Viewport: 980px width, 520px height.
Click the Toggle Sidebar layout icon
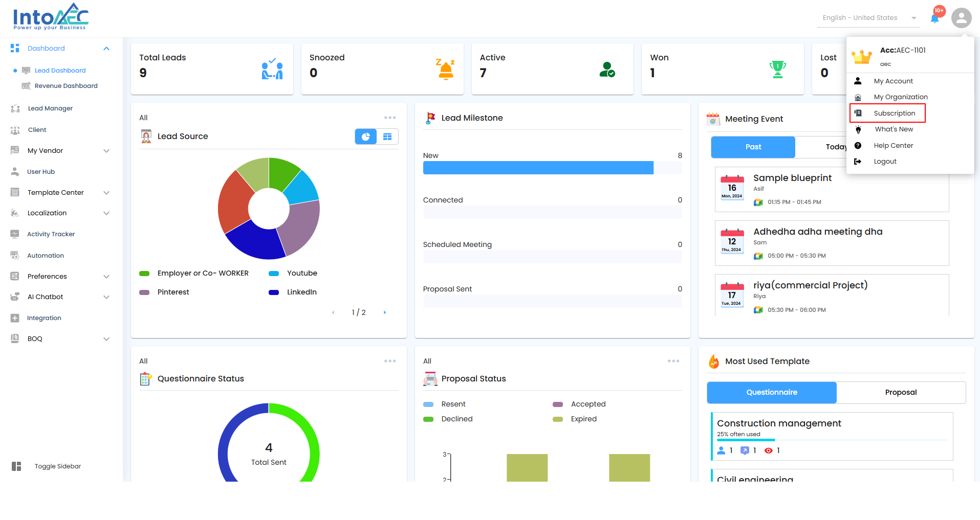click(x=16, y=466)
